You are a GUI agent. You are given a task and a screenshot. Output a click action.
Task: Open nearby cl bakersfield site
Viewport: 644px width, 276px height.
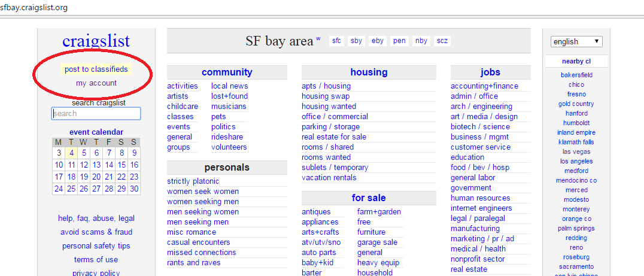pyautogui.click(x=576, y=75)
